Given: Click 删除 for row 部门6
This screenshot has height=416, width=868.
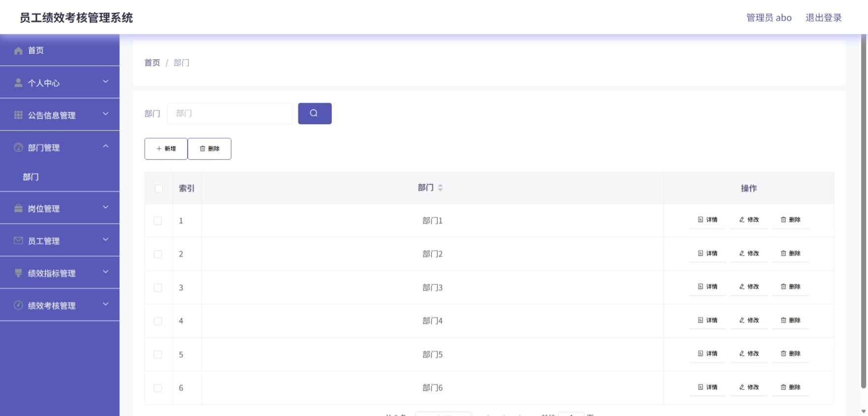Looking at the screenshot, I should tap(791, 387).
